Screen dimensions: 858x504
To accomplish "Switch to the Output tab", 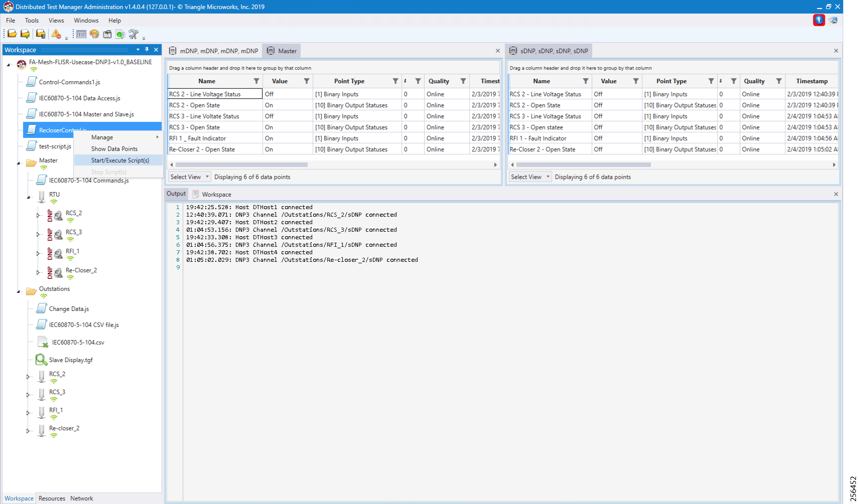I will 176,194.
